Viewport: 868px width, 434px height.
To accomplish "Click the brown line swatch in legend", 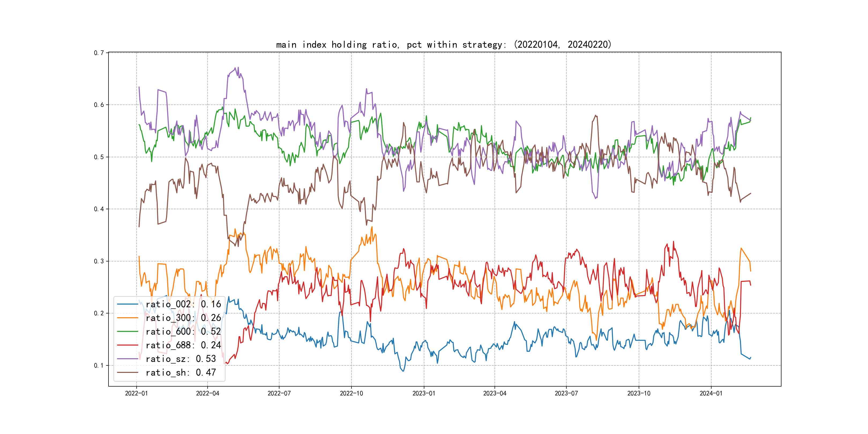I will click(128, 372).
